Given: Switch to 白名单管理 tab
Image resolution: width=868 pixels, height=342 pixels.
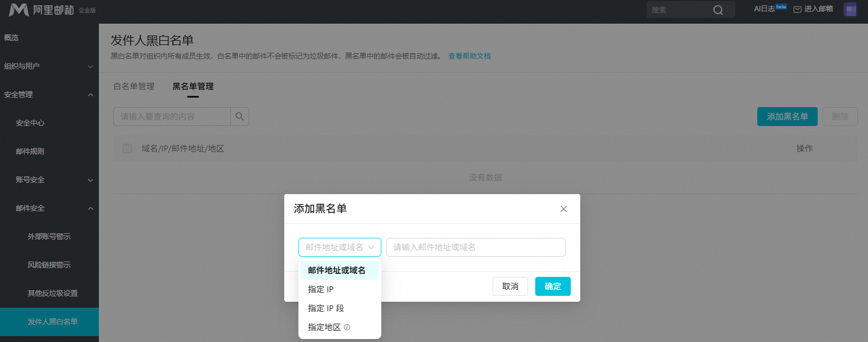Looking at the screenshot, I should [x=134, y=86].
